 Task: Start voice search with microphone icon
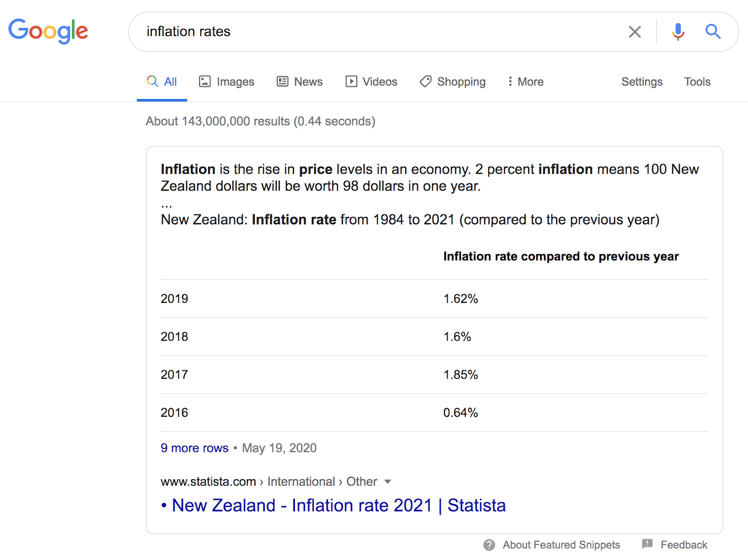tap(678, 32)
